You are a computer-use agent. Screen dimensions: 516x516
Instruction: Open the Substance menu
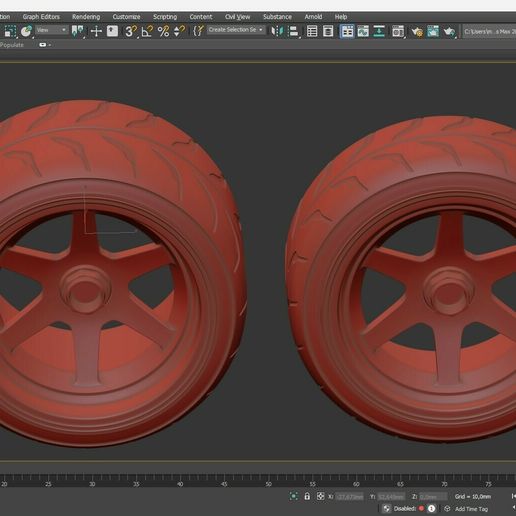[x=277, y=17]
